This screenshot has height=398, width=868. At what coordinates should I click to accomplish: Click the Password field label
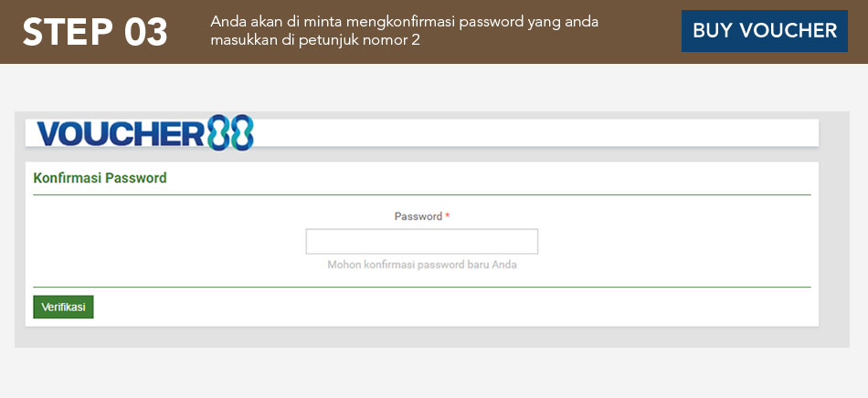(x=418, y=216)
